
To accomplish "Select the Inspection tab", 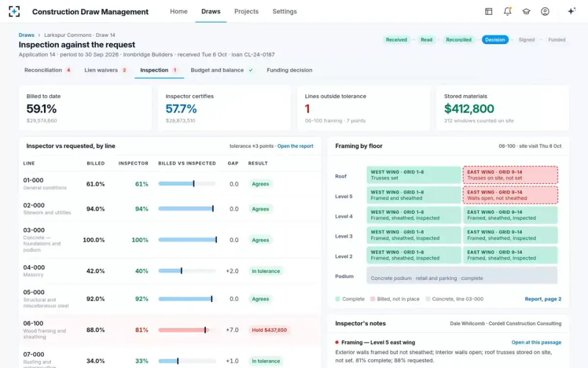I will pyautogui.click(x=159, y=70).
